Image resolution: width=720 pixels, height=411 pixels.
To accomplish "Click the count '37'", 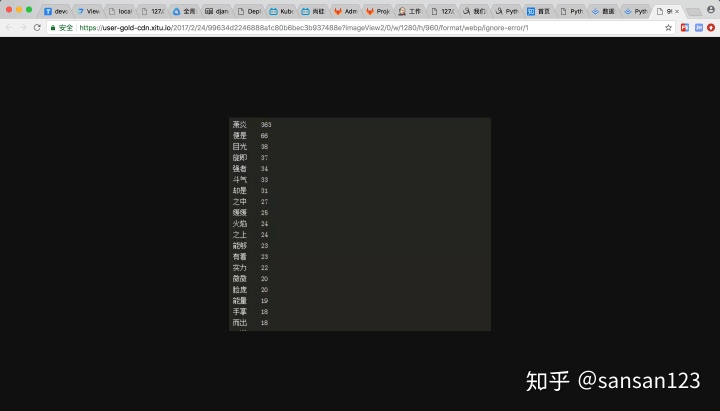I will pyautogui.click(x=264, y=158).
